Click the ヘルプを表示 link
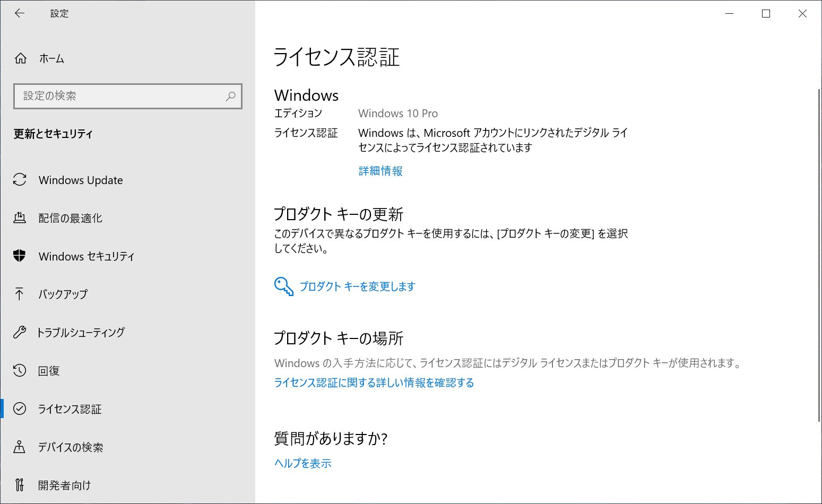Viewport: 822px width, 504px height. [303, 463]
